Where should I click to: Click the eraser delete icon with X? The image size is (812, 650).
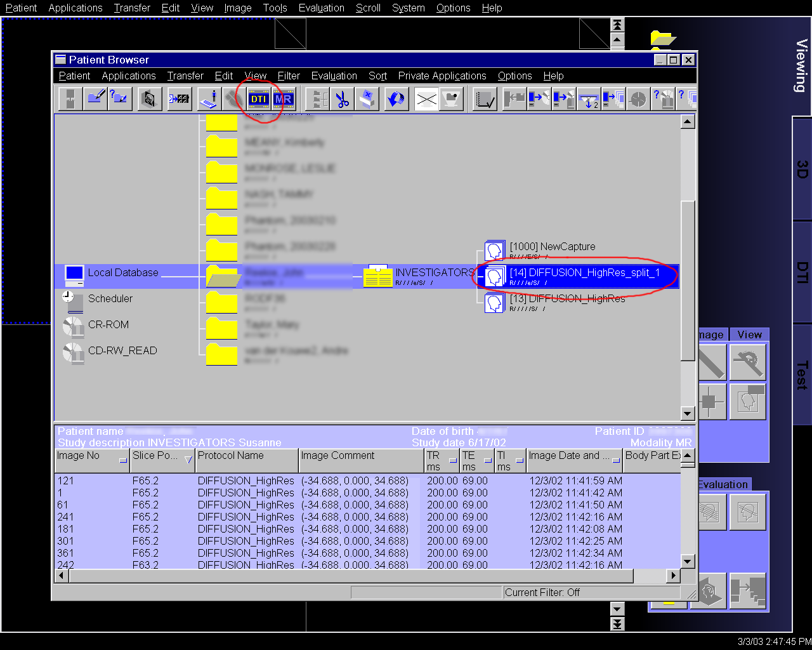pyautogui.click(x=367, y=99)
